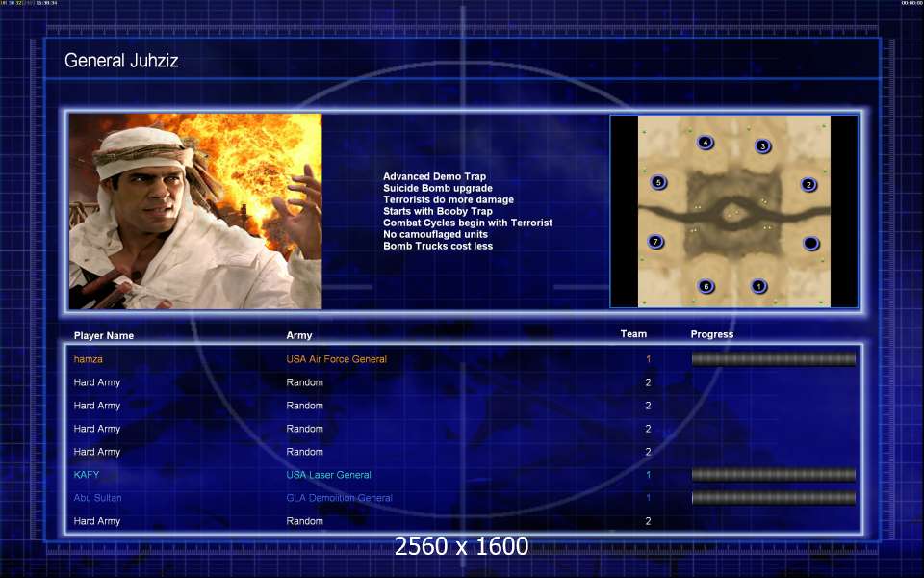Click "GLA Demolition General" army entry
The height and width of the screenshot is (578, 924).
point(340,498)
